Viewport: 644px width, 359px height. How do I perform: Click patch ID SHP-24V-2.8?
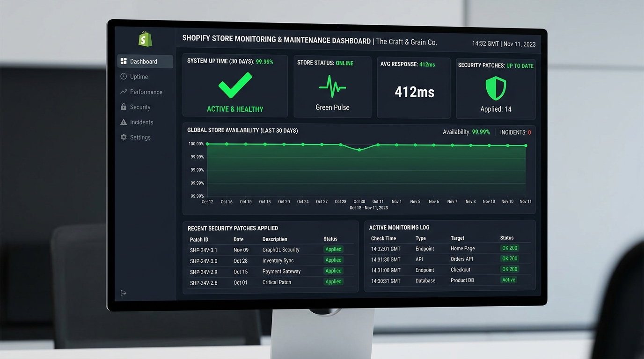click(204, 283)
